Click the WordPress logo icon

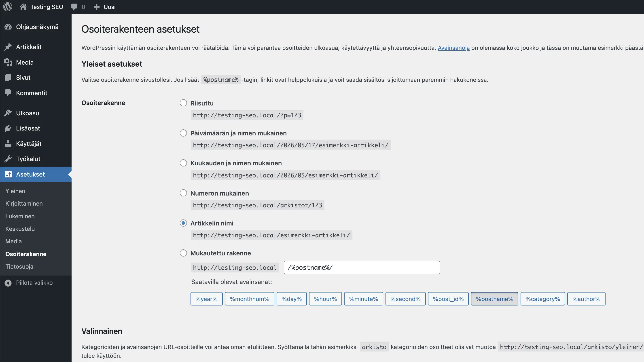pyautogui.click(x=8, y=7)
